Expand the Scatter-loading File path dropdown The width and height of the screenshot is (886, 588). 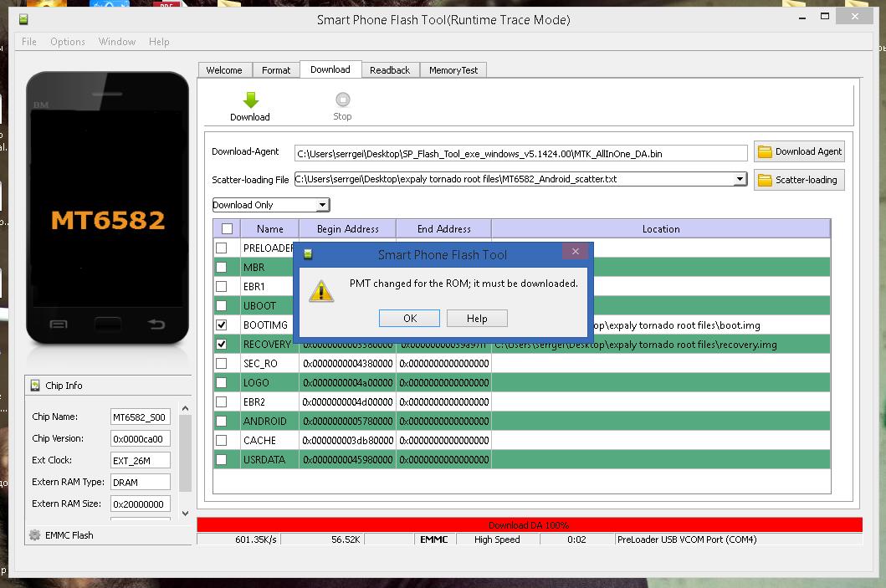[740, 179]
